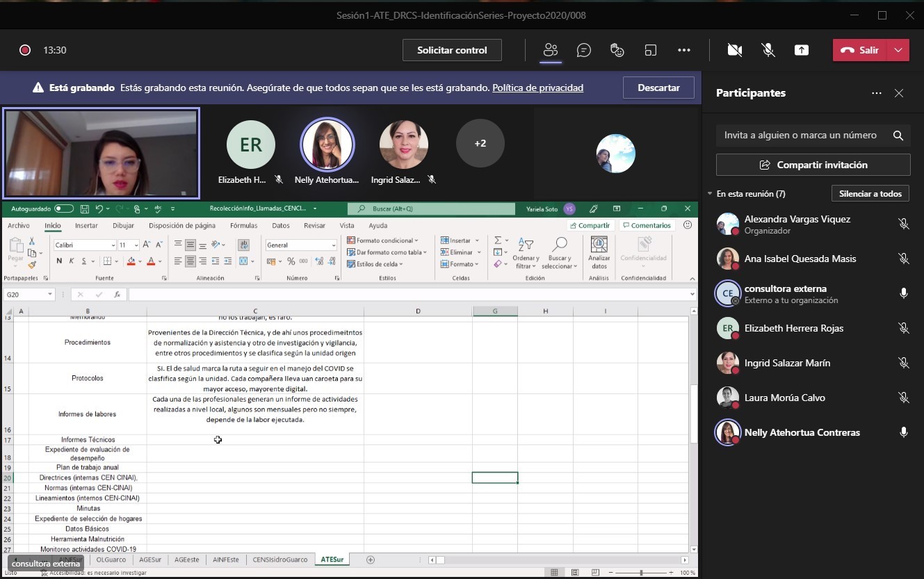Click the Silenciar a todos button
924x579 pixels.
pyautogui.click(x=870, y=194)
